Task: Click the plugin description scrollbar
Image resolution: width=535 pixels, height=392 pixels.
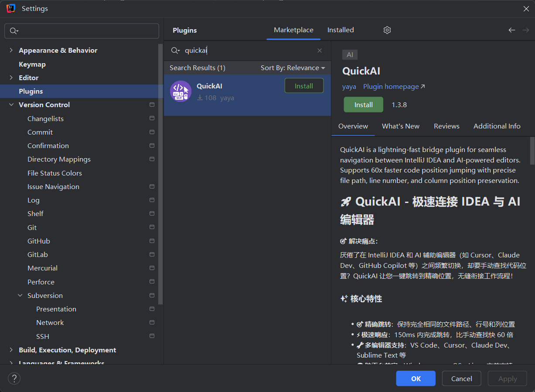Action: click(532, 150)
